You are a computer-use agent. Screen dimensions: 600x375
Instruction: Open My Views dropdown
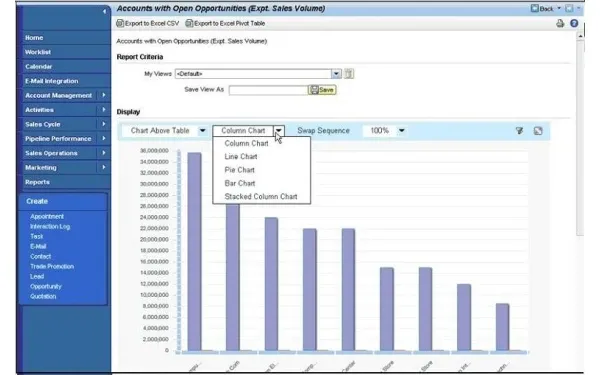pyautogui.click(x=336, y=73)
